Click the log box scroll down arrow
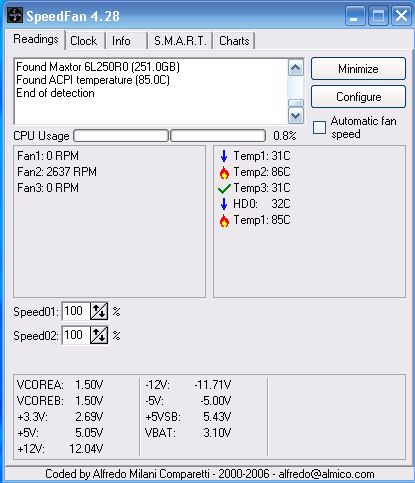This screenshot has width=415, height=483. (296, 116)
